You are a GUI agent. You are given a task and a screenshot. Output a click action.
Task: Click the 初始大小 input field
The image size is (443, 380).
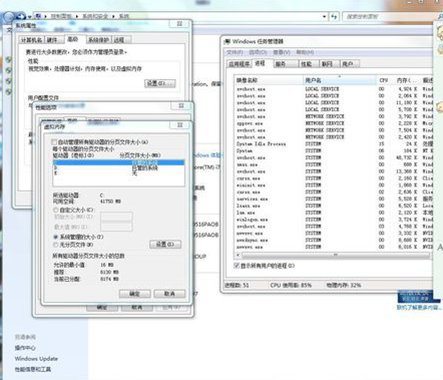pos(116,217)
